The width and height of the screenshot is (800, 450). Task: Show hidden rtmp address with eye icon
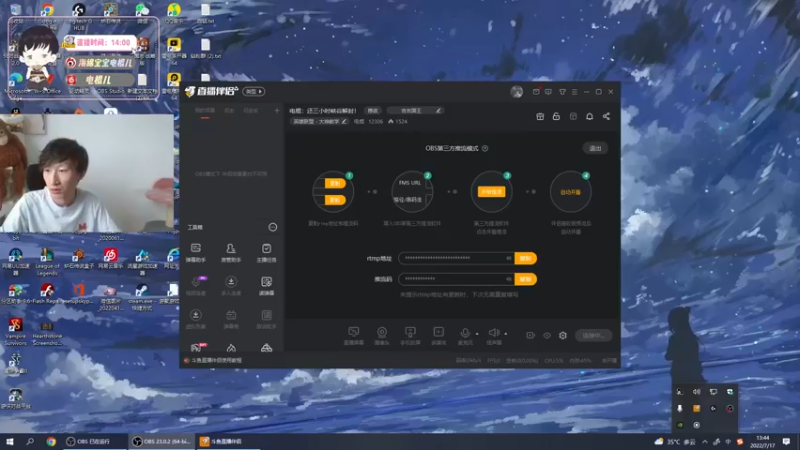pos(509,258)
